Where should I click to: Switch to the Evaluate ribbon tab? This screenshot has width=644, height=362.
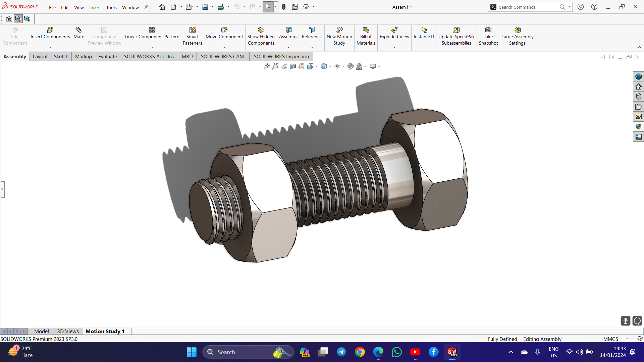[x=107, y=56]
